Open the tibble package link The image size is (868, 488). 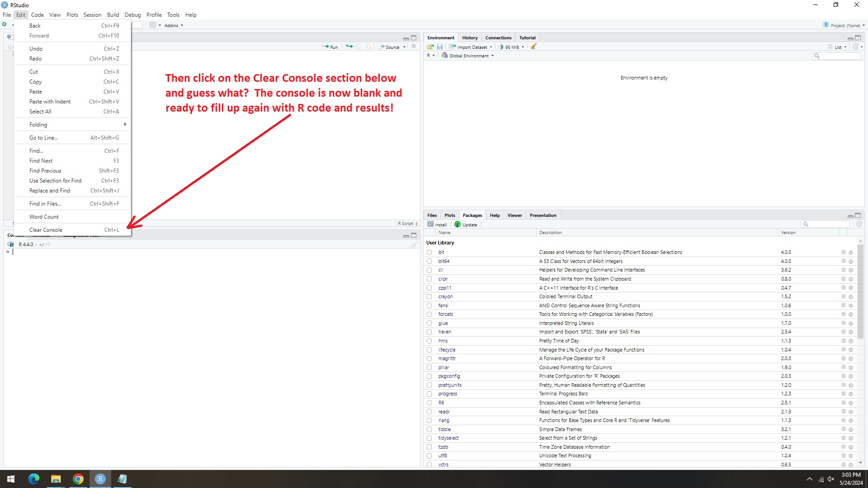point(444,430)
